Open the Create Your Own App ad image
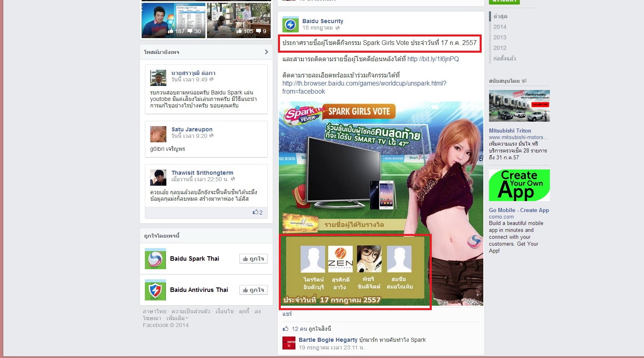The image size is (644, 358). (519, 185)
